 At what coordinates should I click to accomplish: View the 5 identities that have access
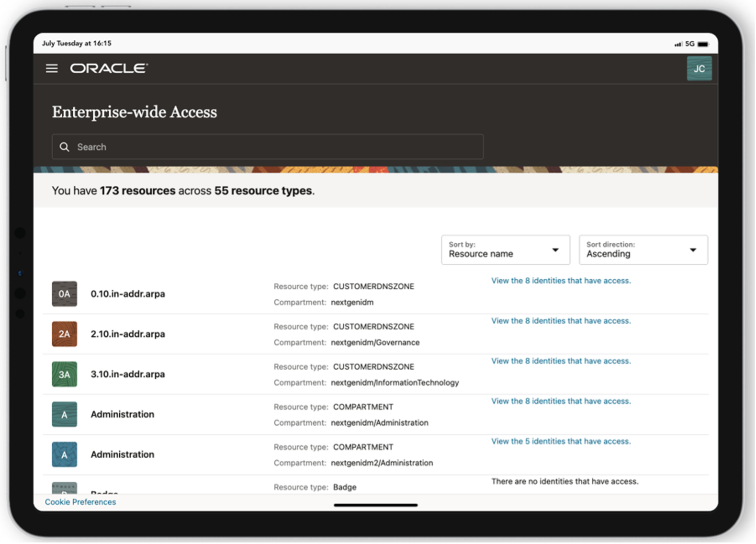click(561, 442)
